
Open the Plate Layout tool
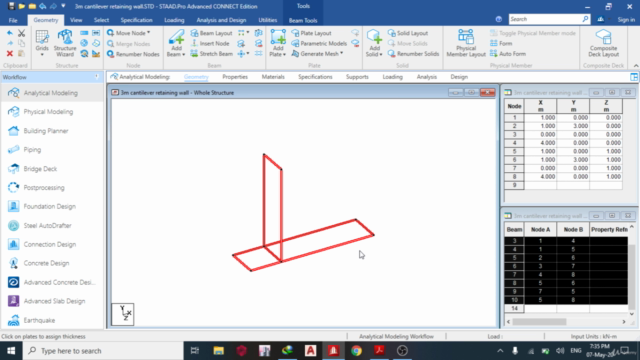pos(311,33)
